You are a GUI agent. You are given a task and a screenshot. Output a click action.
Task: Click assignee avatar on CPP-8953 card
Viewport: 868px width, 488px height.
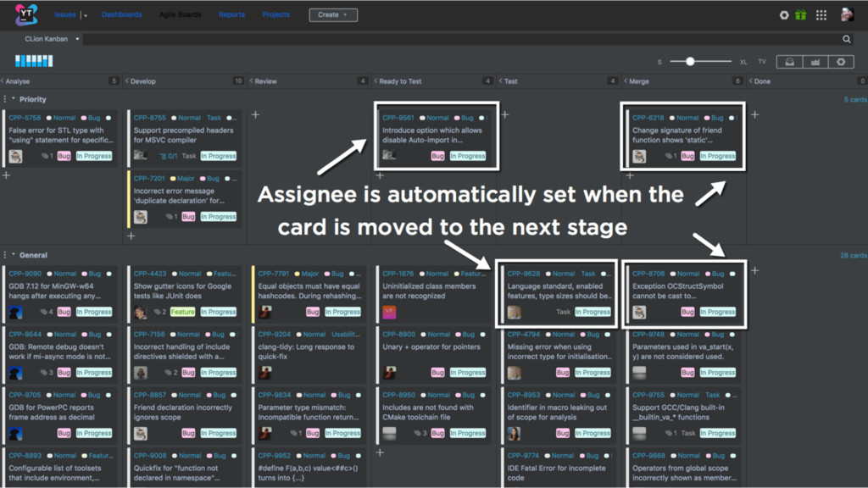[x=514, y=433]
